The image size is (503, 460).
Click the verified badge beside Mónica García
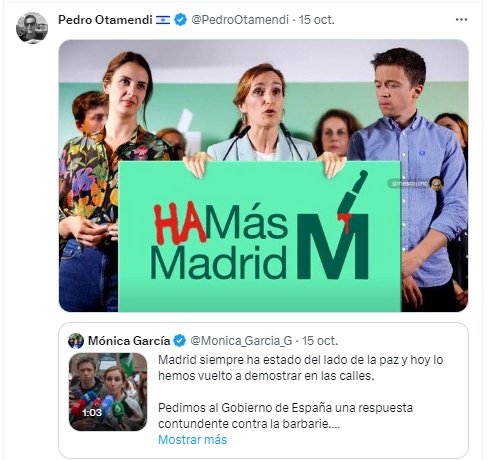coord(180,341)
